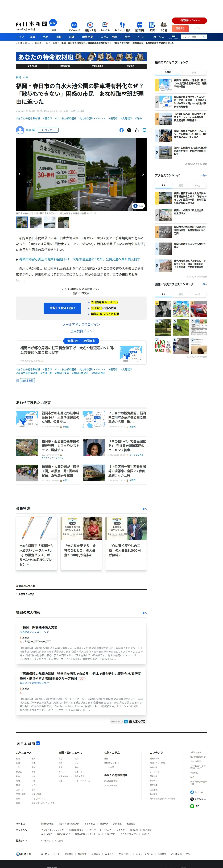The width and height of the screenshot is (223, 868).
Task: Select the 九州 nav menu item
Action: pos(46,37)
